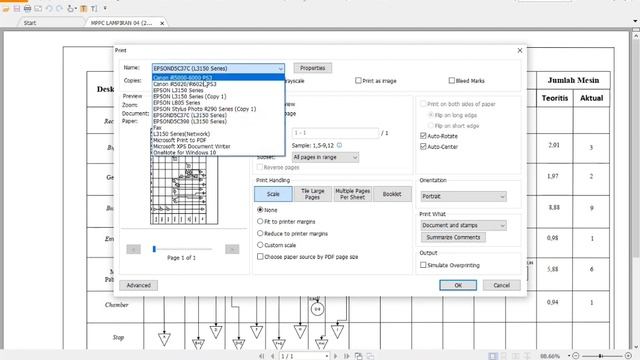Image resolution: width=640 pixels, height=360 pixels.
Task: Open zoom percentage dropdown arrow in status bar
Action: pos(569,356)
